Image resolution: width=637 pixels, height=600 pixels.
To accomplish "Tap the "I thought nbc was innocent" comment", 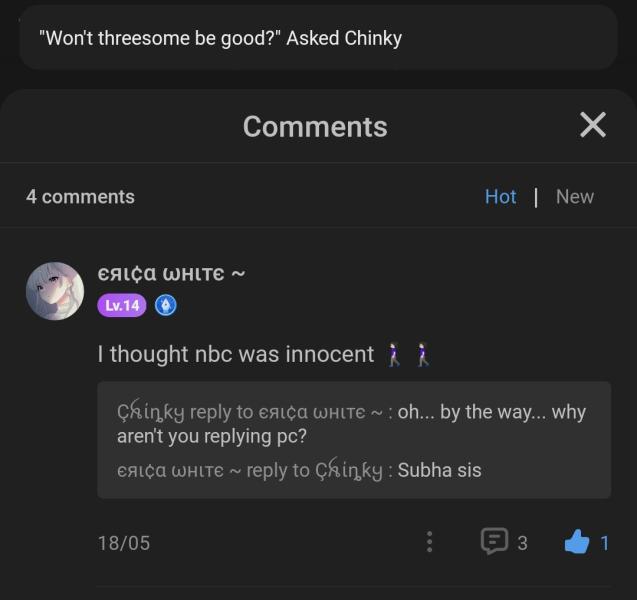I will [235, 354].
